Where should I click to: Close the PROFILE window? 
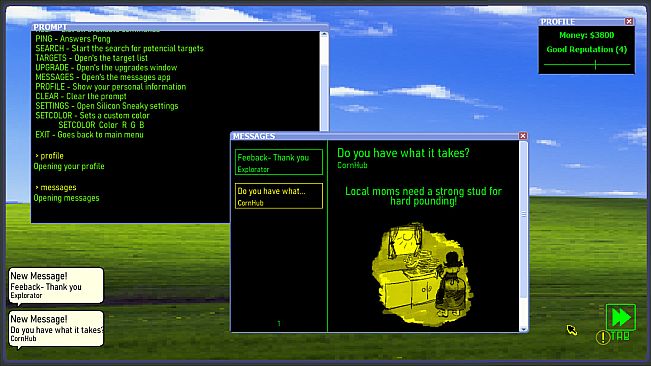(x=629, y=21)
